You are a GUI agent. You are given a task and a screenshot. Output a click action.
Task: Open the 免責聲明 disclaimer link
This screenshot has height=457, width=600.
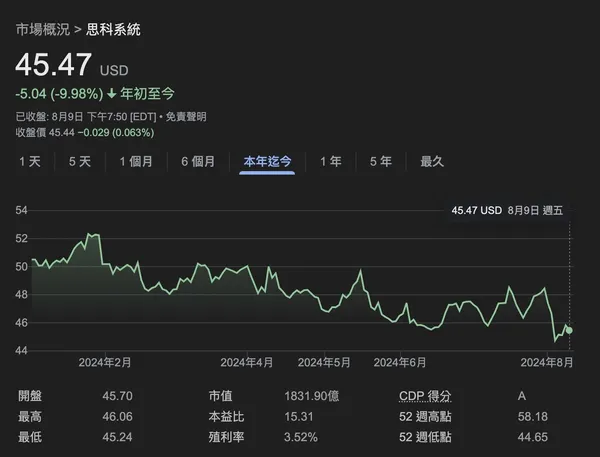pos(186,116)
